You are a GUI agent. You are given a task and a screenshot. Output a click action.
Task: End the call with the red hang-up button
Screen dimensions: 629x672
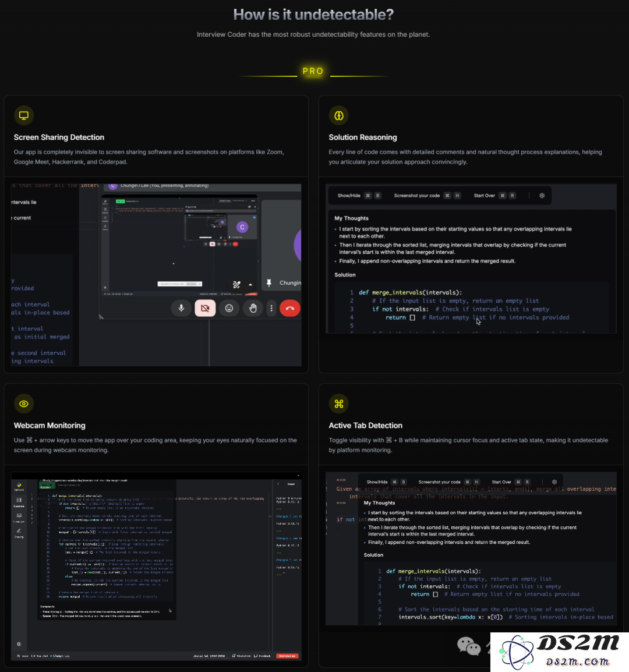coord(290,308)
